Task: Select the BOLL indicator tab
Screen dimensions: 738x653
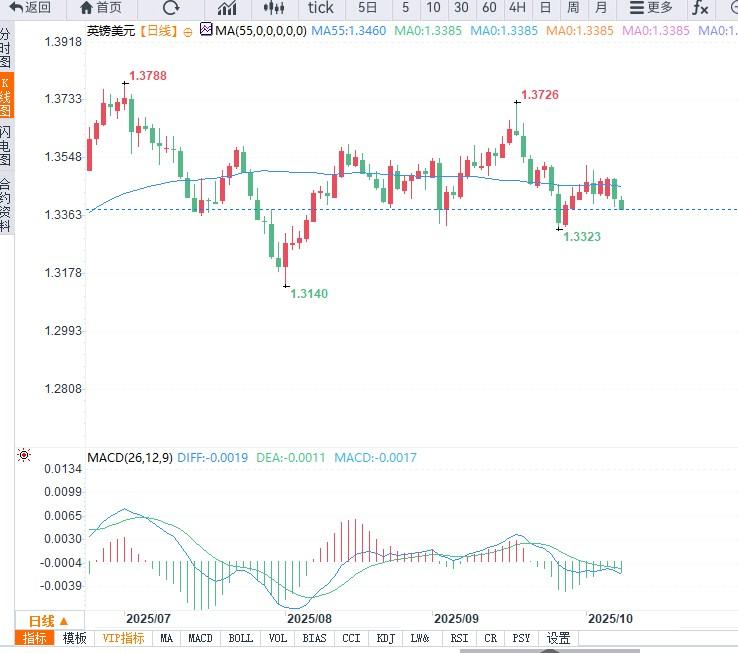Action: [240, 638]
